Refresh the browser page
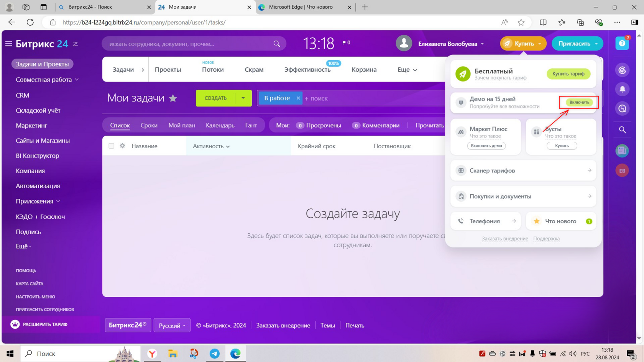The image size is (644, 362). pyautogui.click(x=30, y=22)
